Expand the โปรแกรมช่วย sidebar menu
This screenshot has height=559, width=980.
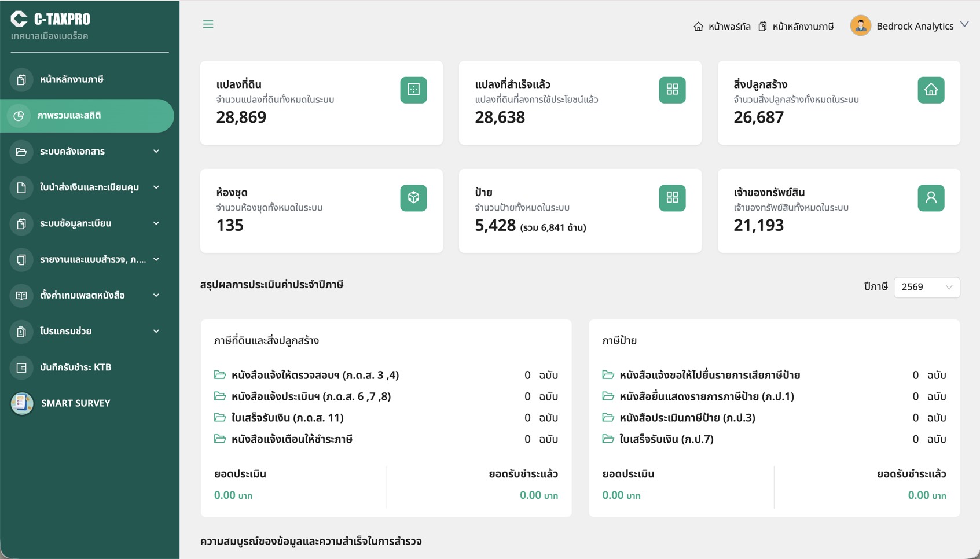(87, 332)
